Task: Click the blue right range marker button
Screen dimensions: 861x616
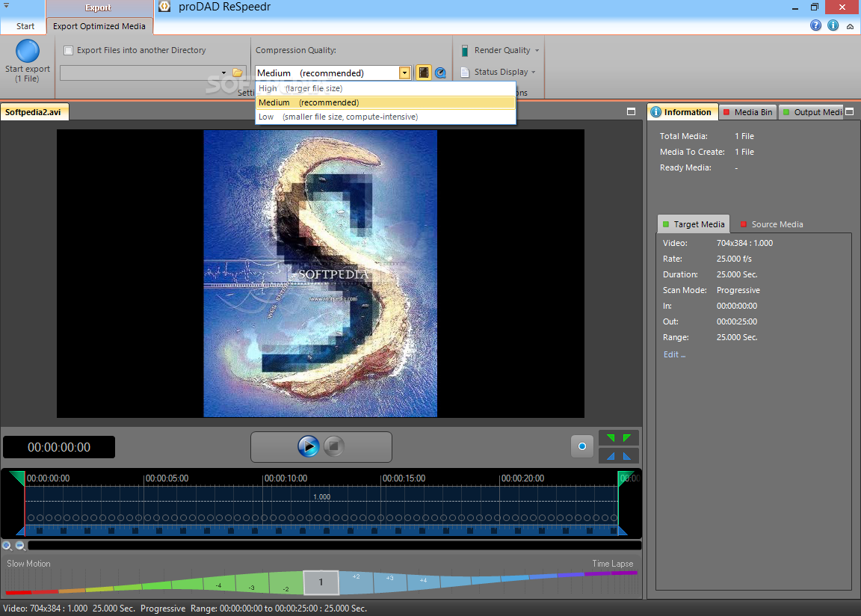Action: [x=626, y=456]
